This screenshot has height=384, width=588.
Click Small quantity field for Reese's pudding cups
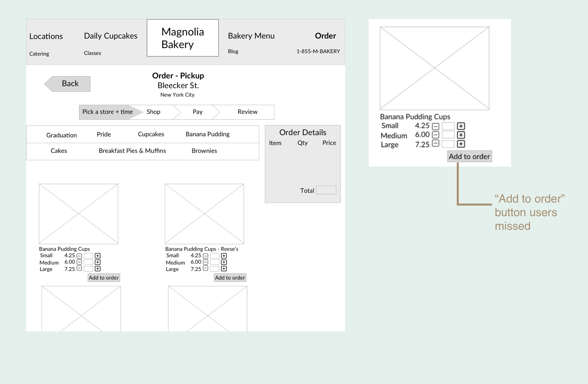(x=214, y=256)
